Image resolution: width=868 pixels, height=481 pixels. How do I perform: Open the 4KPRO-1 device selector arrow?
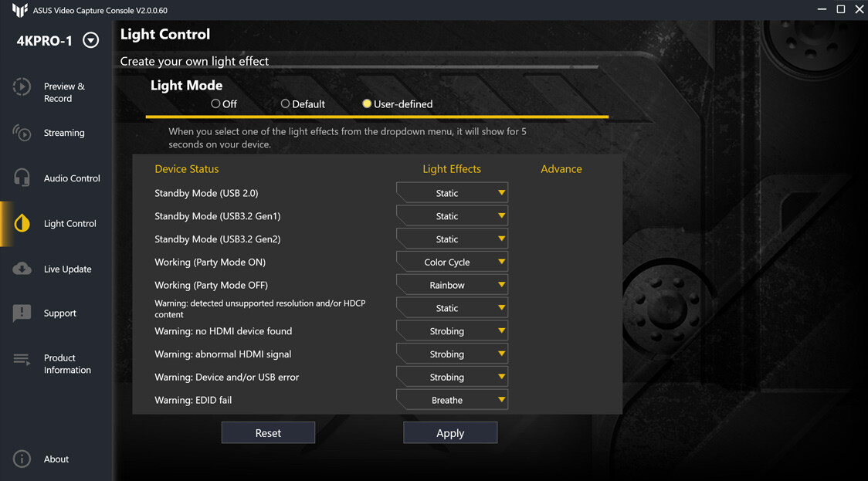pos(91,40)
